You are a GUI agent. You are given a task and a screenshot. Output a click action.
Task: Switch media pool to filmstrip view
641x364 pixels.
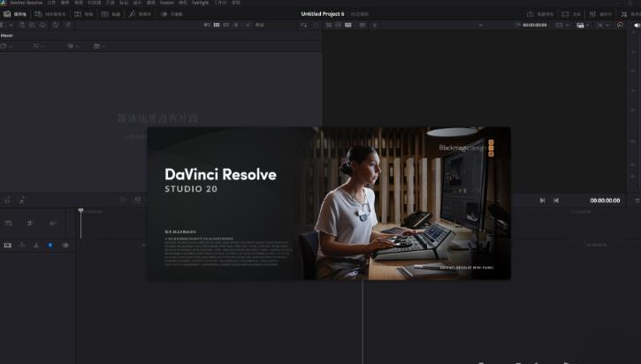226,25
